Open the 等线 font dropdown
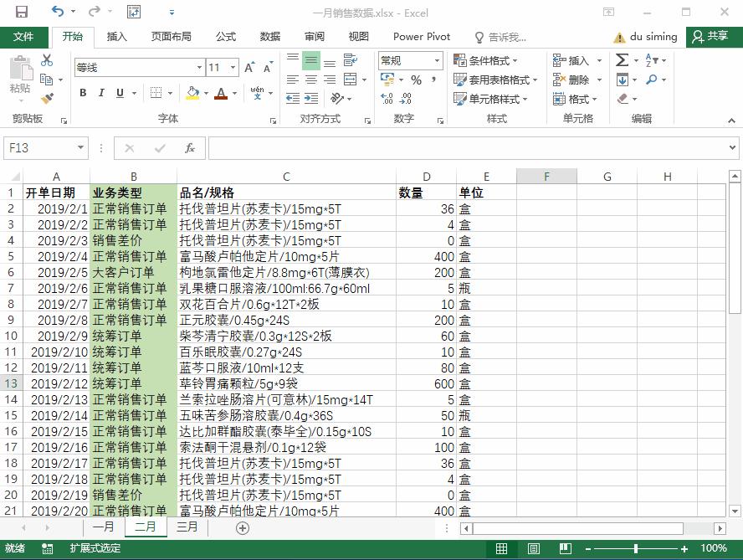The width and height of the screenshot is (743, 560). coord(198,67)
